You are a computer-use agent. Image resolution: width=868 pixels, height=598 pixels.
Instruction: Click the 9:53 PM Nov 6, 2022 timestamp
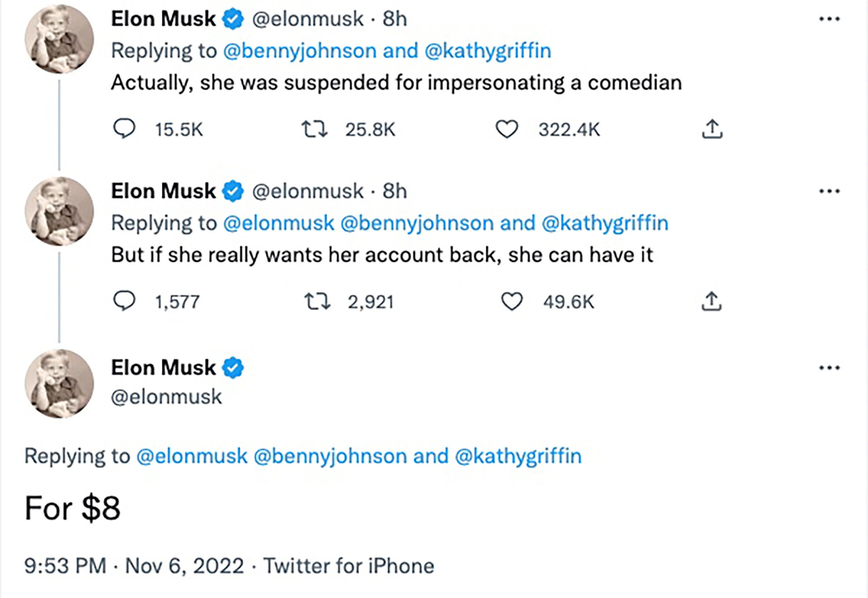pos(134,566)
